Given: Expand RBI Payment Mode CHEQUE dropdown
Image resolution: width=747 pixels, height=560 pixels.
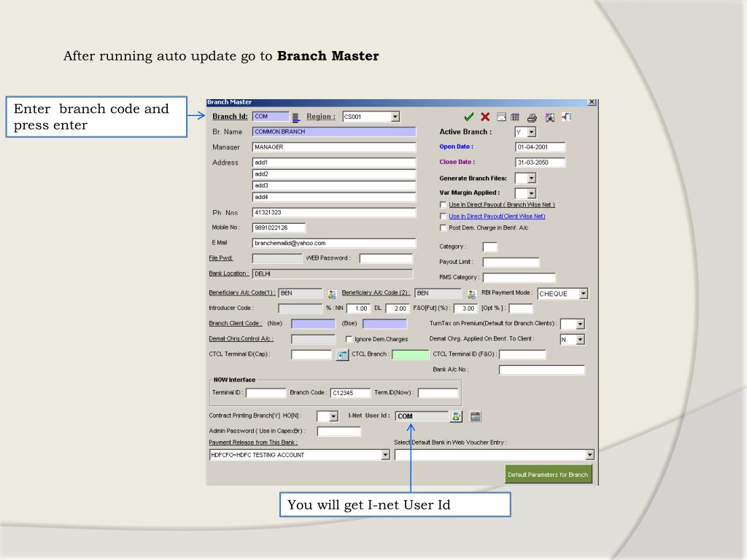Looking at the screenshot, I should pos(583,294).
